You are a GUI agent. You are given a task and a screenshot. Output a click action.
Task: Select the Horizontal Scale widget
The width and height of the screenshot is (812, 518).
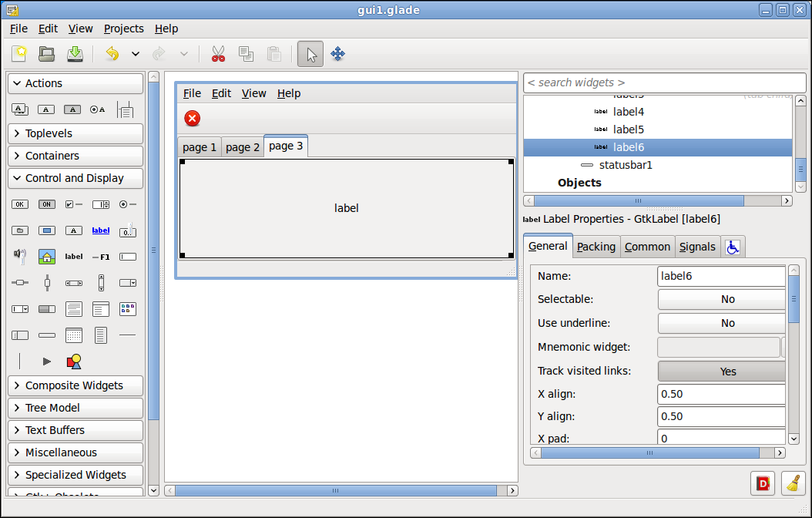pyautogui.click(x=20, y=282)
